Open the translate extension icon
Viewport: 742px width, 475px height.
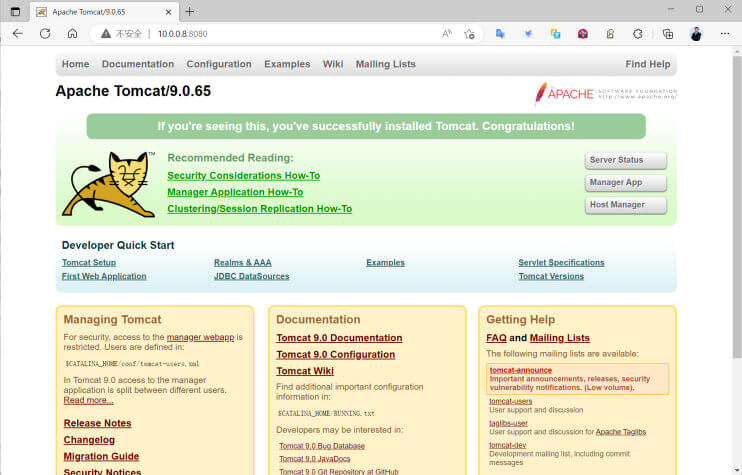coord(500,34)
